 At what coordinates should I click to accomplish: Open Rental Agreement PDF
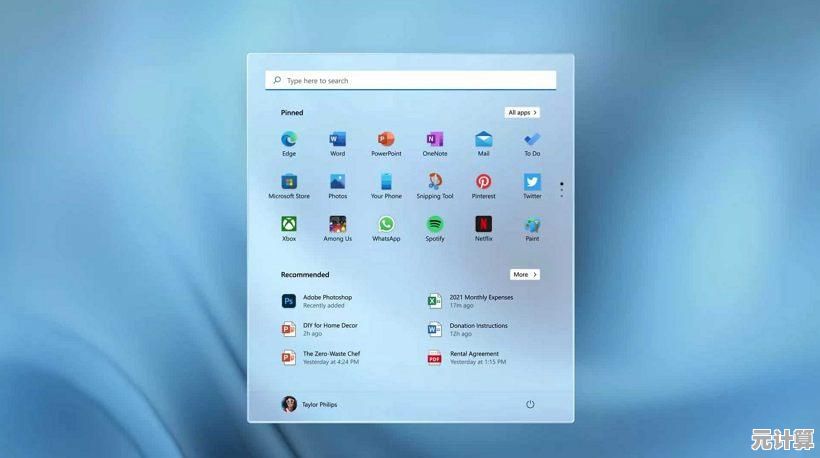click(x=466, y=358)
